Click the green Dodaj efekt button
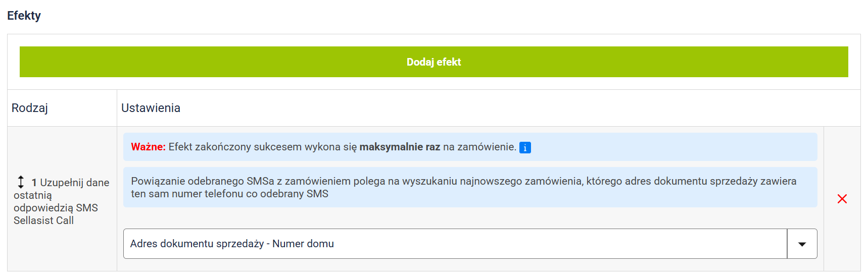 click(x=433, y=62)
